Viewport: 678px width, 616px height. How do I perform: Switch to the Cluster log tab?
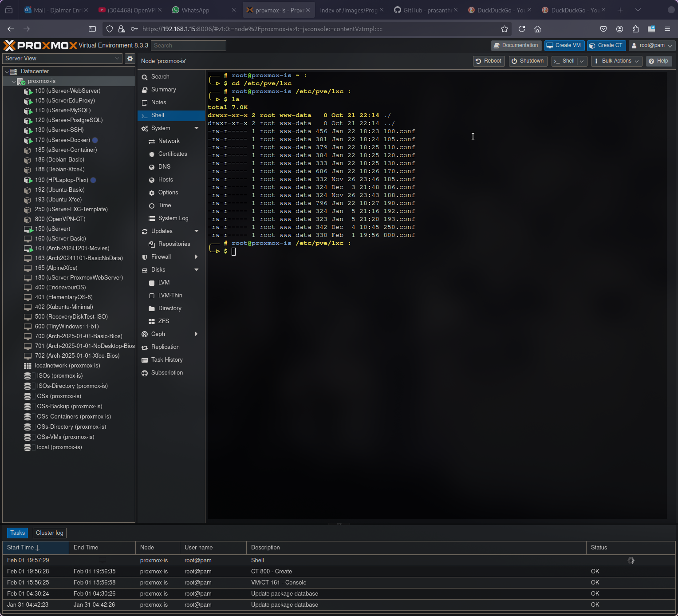tap(50, 533)
